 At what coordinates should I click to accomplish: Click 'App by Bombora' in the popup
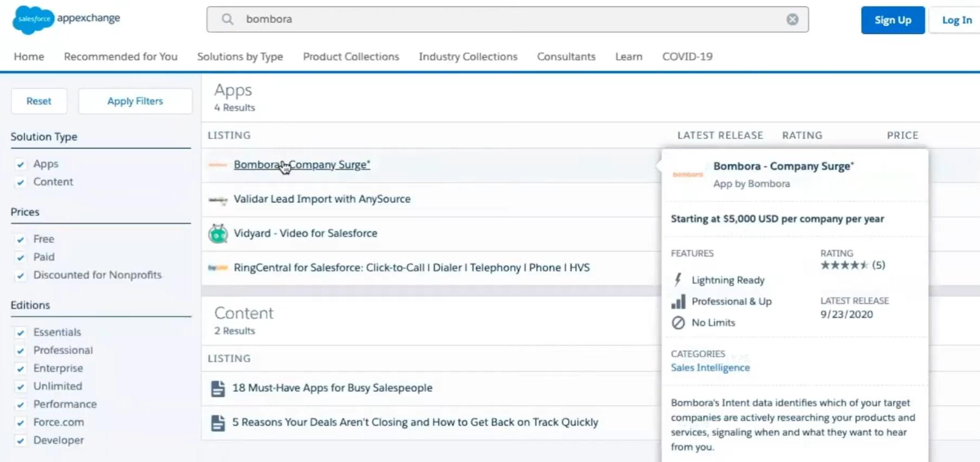click(x=752, y=184)
